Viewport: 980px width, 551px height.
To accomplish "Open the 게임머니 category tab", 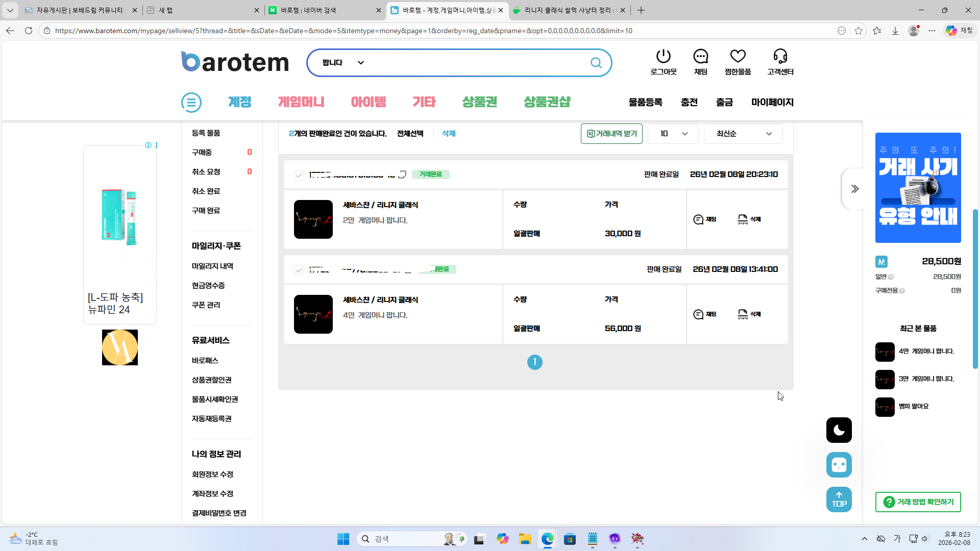I will tap(301, 102).
